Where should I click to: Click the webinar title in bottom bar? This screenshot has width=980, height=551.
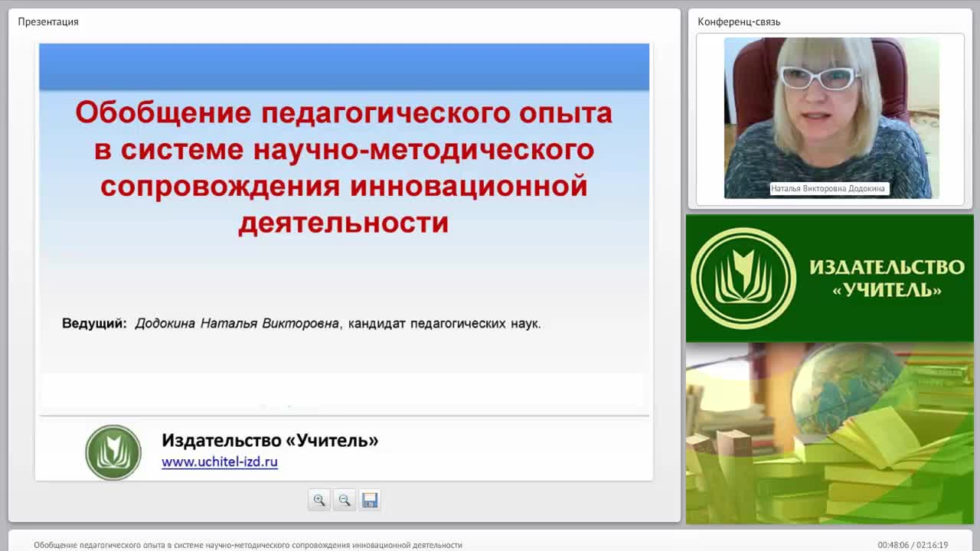pyautogui.click(x=248, y=545)
